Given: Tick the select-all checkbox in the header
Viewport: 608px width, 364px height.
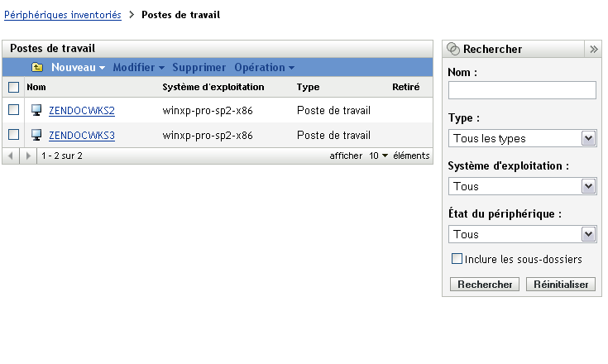Looking at the screenshot, I should coord(13,87).
